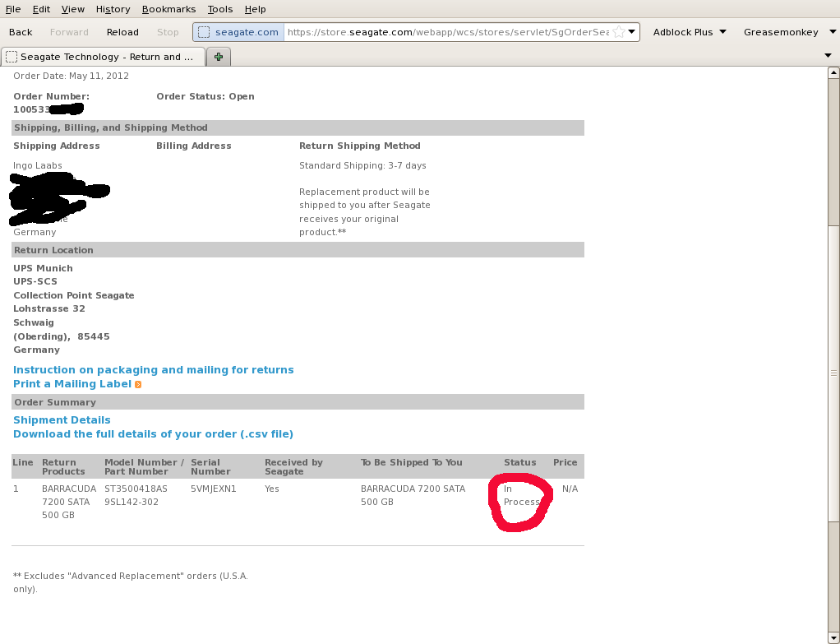Click Print a Mailing Label link
This screenshot has height=644, width=840.
pos(72,384)
